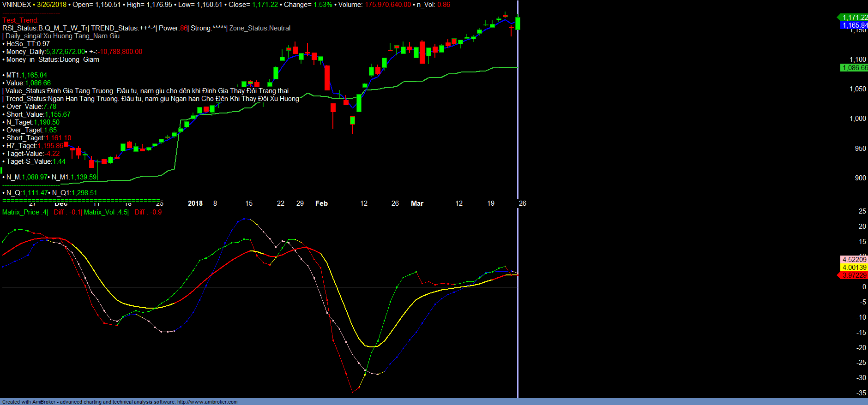Click the yellow 4.00139 indicator value label
Image resolution: width=868 pixels, height=405 pixels.
[854, 268]
